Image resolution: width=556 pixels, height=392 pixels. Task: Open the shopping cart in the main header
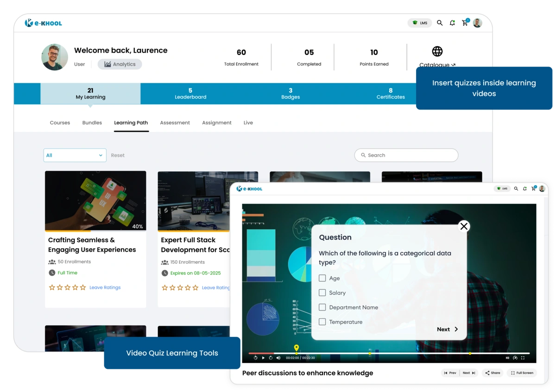(x=465, y=23)
